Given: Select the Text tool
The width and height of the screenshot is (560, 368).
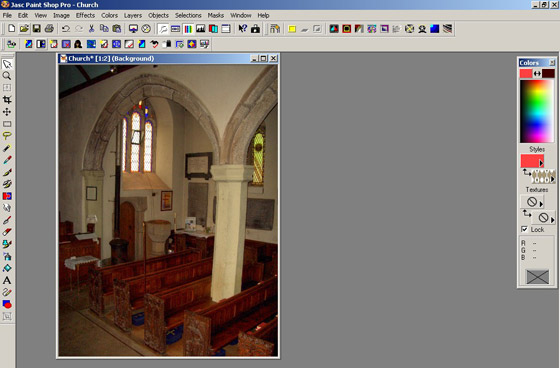Looking at the screenshot, I should (7, 280).
